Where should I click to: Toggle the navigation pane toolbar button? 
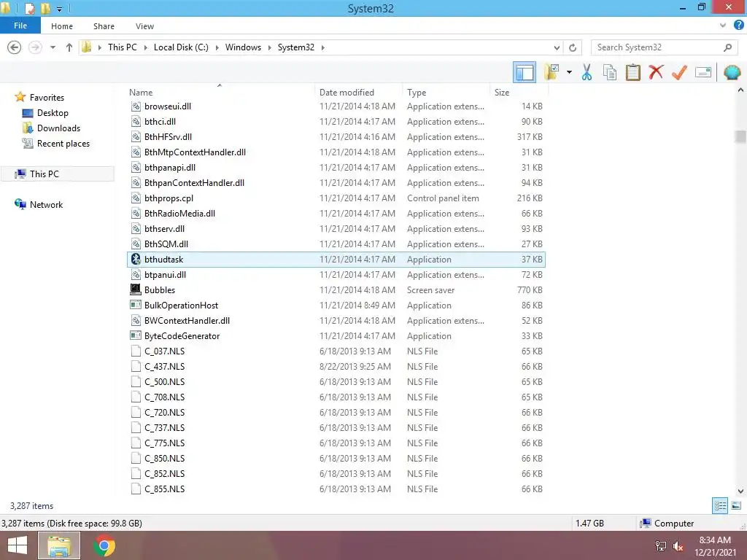(525, 72)
